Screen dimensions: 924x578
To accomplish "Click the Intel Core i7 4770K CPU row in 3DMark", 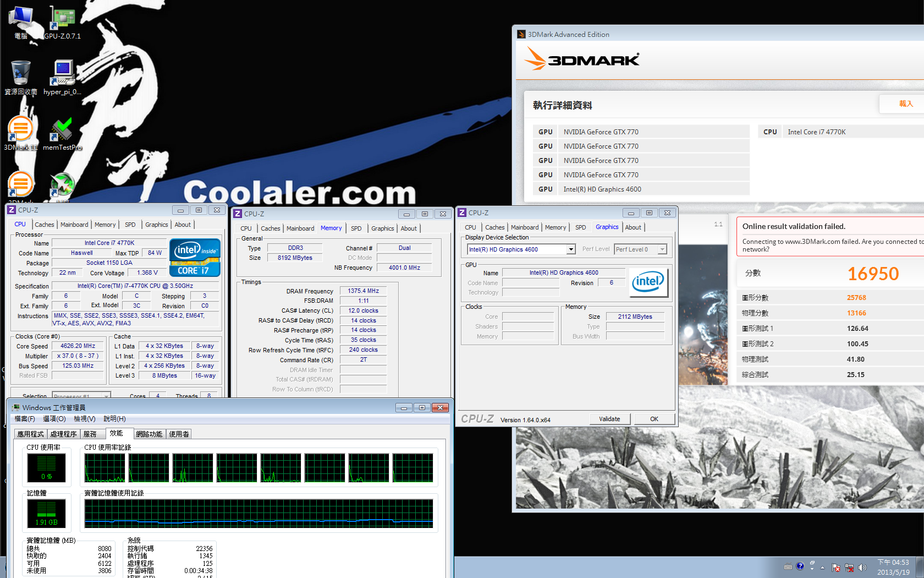I will pos(841,132).
